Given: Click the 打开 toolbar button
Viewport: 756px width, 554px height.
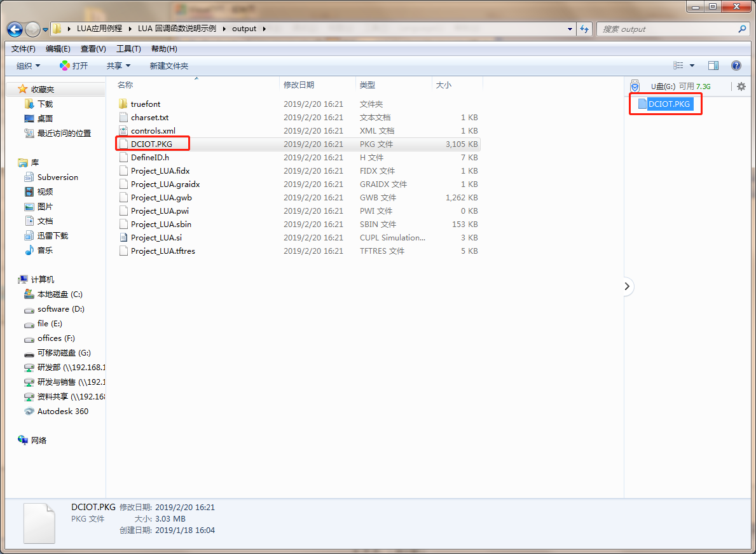Looking at the screenshot, I should tap(74, 66).
